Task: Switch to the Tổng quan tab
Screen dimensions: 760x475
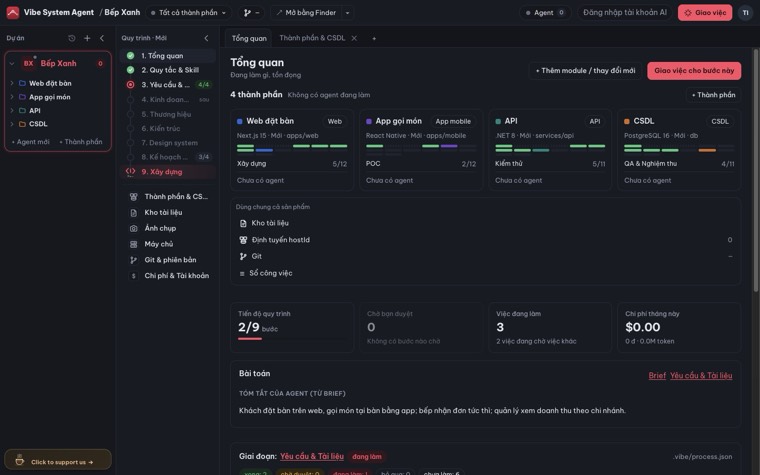Action: (249, 38)
